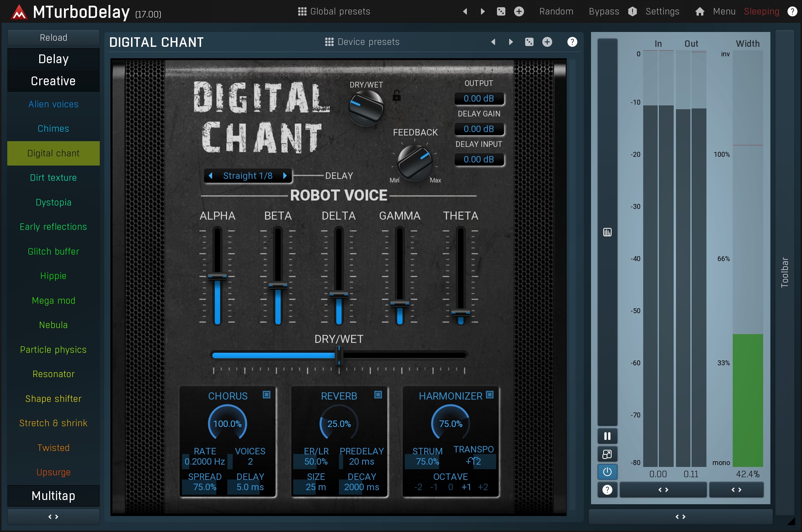Click the dry/wet lock icon
This screenshot has width=802, height=532.
tap(396, 96)
